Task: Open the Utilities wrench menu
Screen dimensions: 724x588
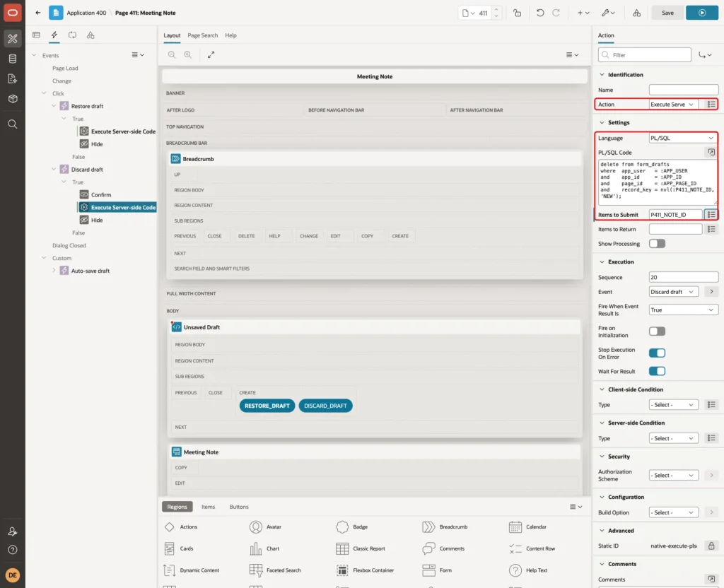Action: tap(608, 13)
